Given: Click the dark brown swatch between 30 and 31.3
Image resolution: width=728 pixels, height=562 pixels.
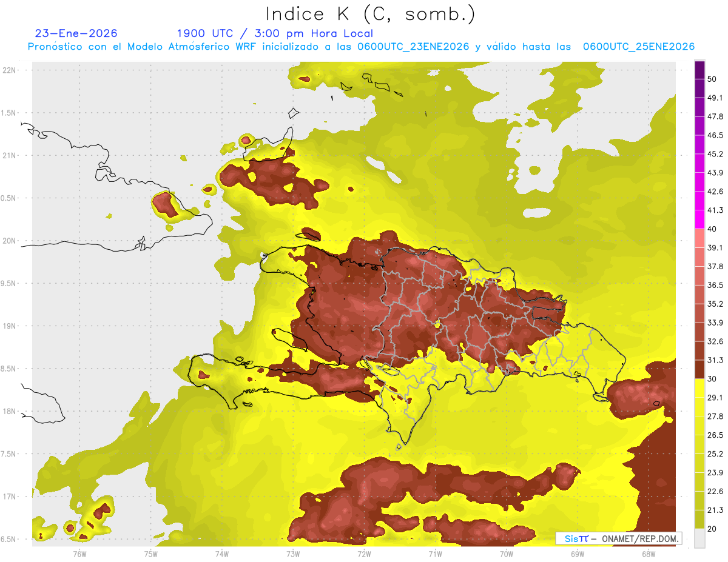Looking at the screenshot, I should coord(699,370).
